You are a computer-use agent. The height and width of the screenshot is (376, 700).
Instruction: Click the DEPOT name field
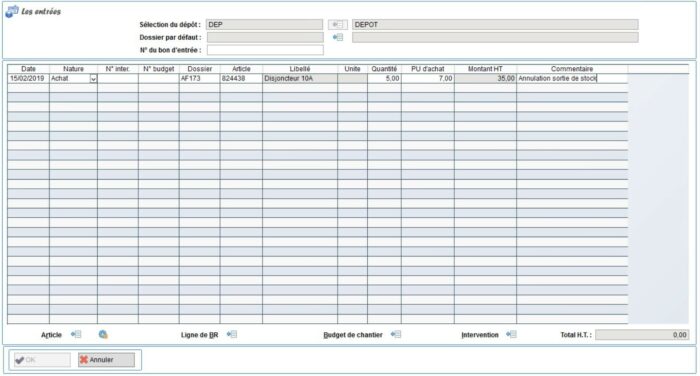[495, 25]
